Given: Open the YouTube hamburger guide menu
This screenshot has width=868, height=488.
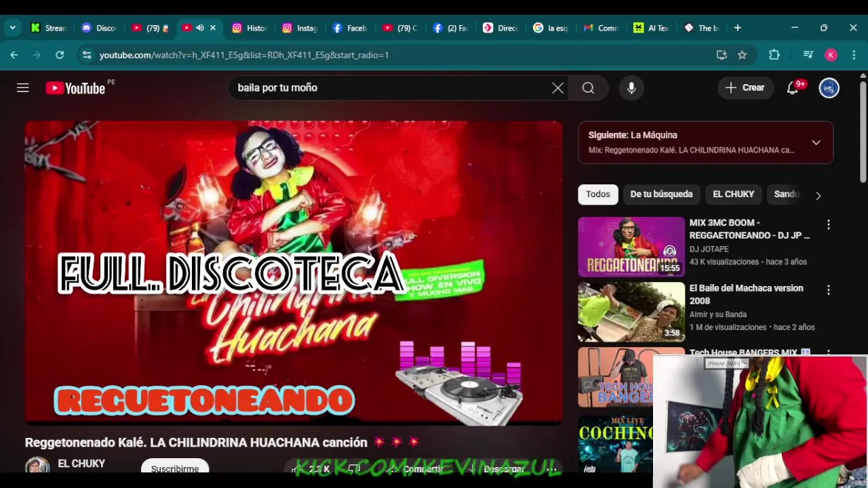Looking at the screenshot, I should tap(23, 87).
